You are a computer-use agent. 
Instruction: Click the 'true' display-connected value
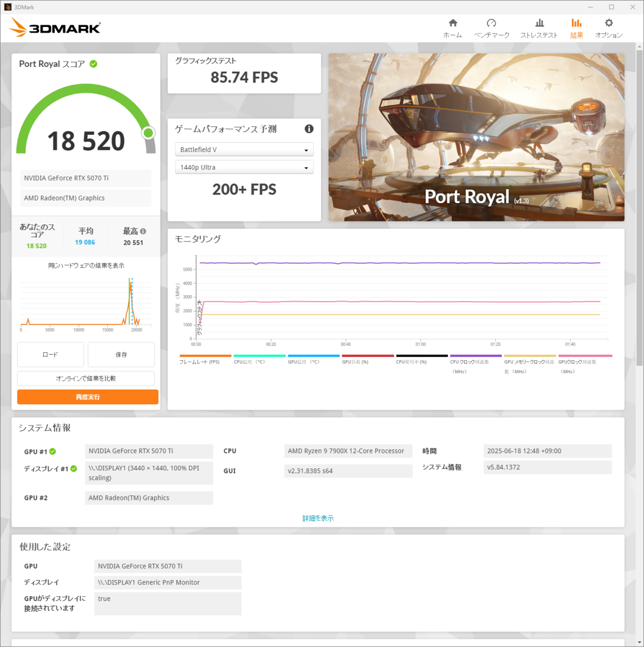(168, 603)
